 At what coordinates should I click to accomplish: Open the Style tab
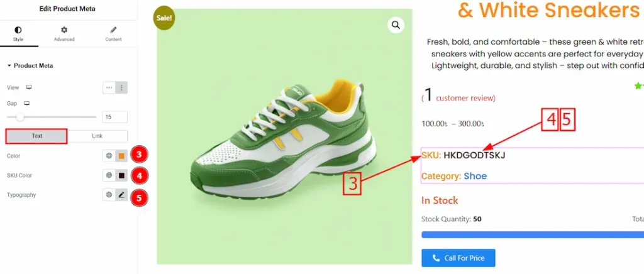[x=18, y=34]
